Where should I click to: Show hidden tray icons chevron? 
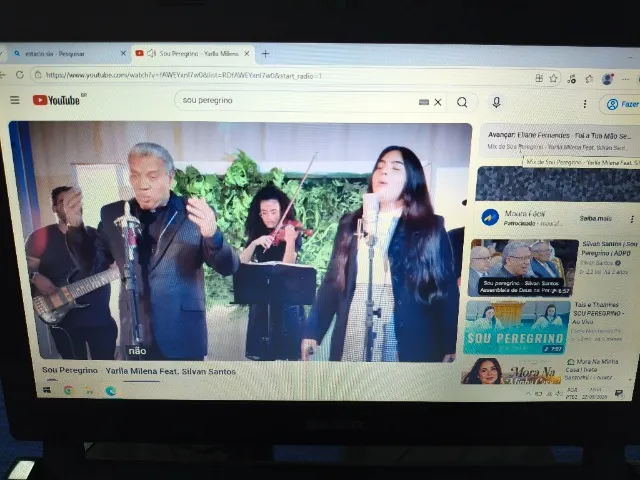click(x=529, y=393)
